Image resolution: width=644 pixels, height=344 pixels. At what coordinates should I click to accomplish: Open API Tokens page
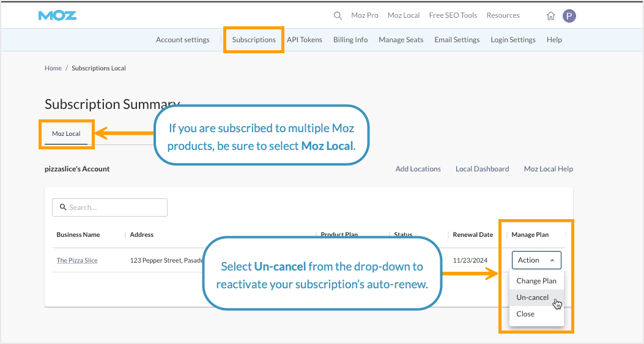(304, 40)
